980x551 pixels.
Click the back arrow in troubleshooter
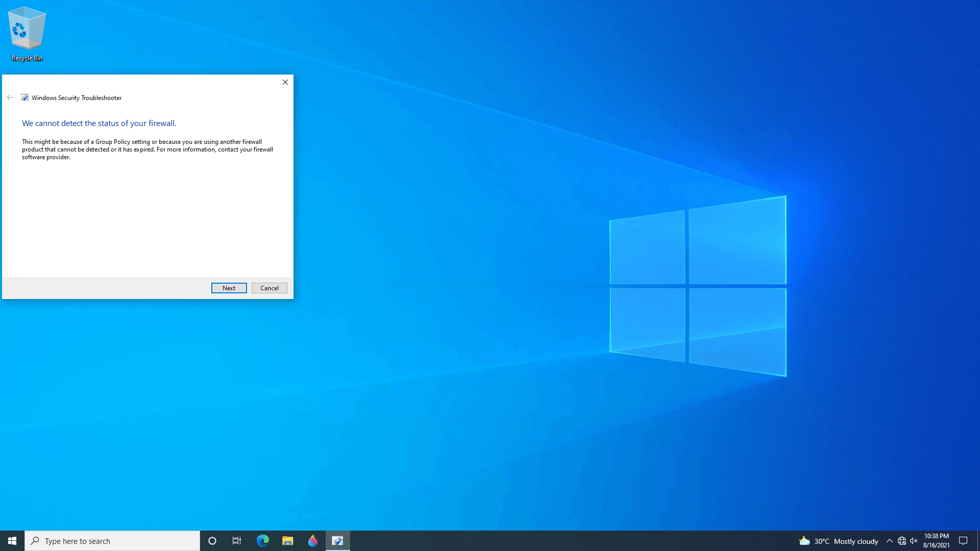[10, 97]
